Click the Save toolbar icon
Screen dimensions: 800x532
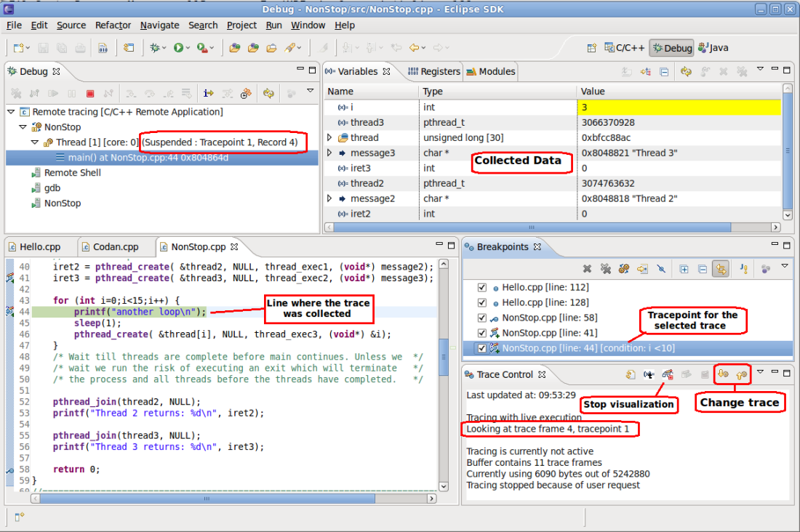44,48
